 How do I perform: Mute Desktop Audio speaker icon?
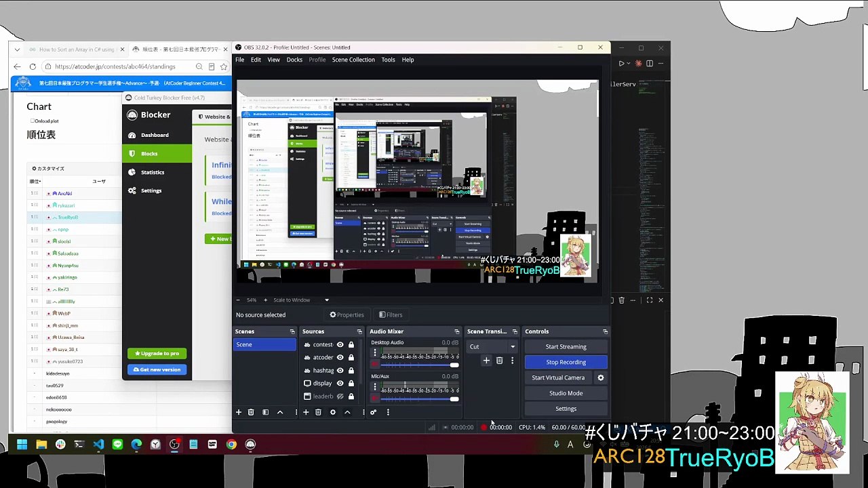(374, 365)
